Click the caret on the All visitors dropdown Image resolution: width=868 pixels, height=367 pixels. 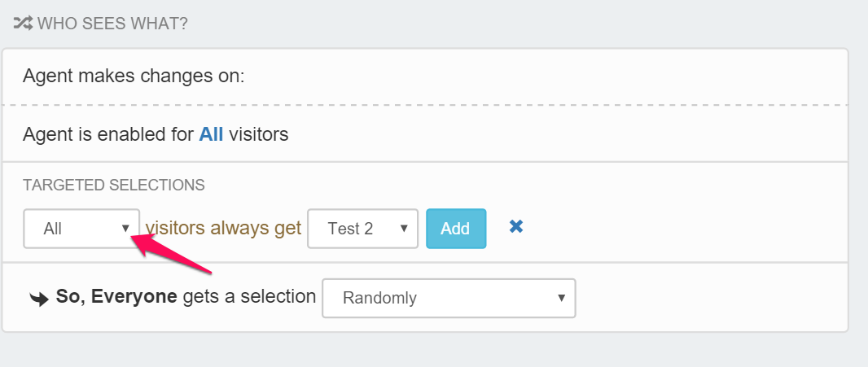coord(125,229)
